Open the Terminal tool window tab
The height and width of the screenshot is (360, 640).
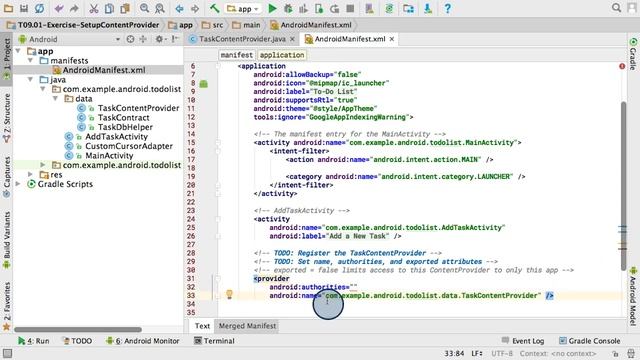(214, 341)
